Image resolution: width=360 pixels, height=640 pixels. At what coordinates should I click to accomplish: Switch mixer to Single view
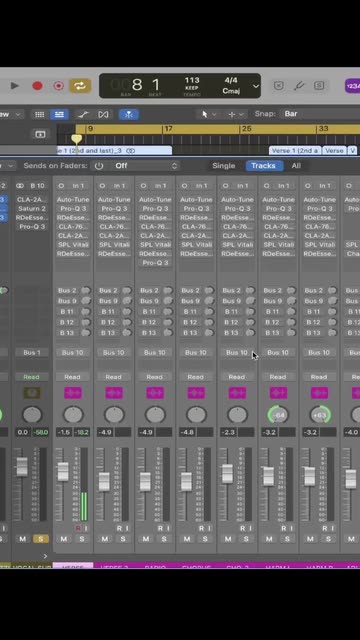click(x=224, y=166)
